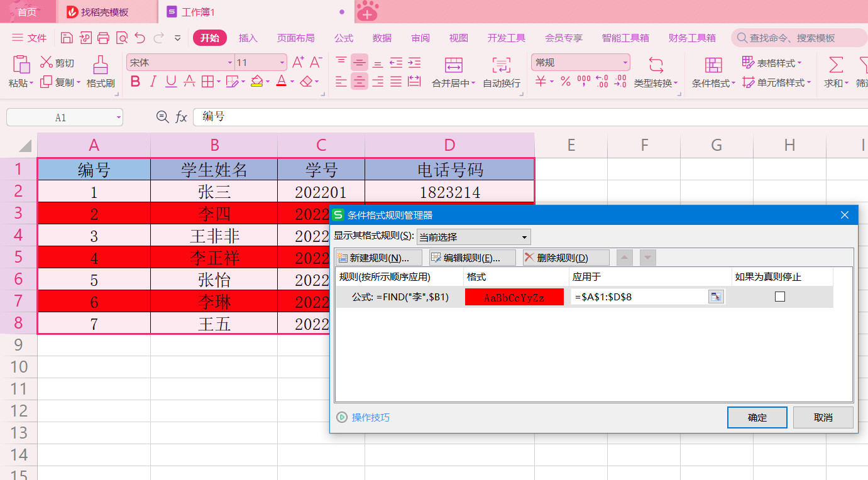Switch to the 公式 tab
The width and height of the screenshot is (868, 480).
point(344,38)
